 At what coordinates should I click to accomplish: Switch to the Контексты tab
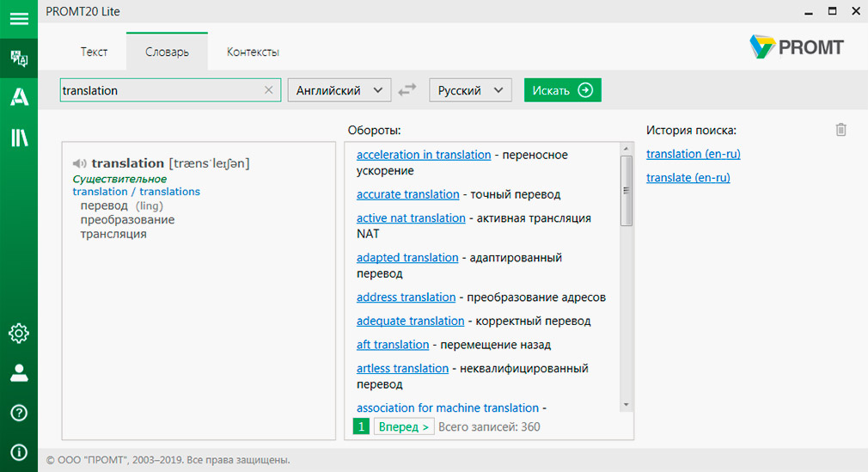[x=253, y=52]
